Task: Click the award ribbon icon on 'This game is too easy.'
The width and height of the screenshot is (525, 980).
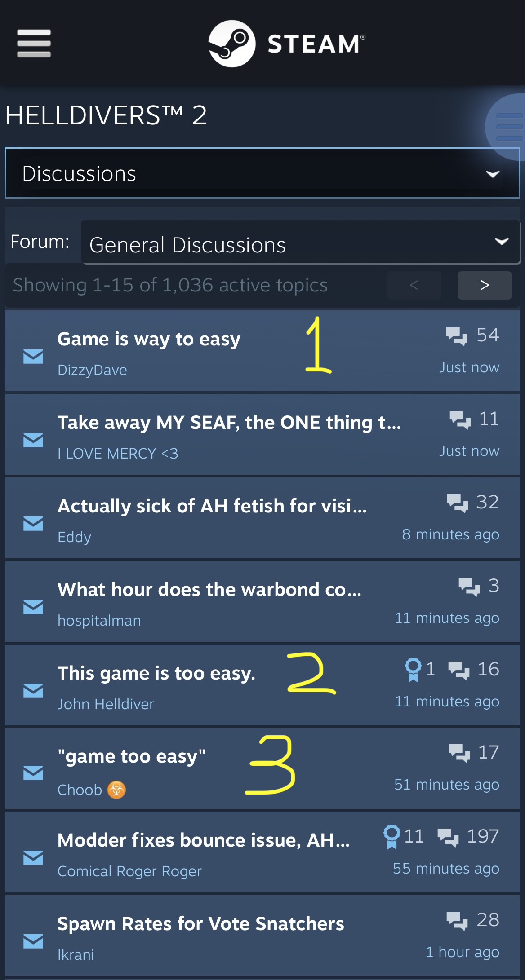Action: [413, 670]
